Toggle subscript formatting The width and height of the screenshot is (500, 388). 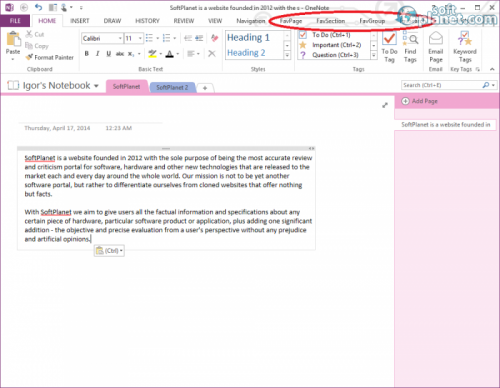tap(131, 53)
